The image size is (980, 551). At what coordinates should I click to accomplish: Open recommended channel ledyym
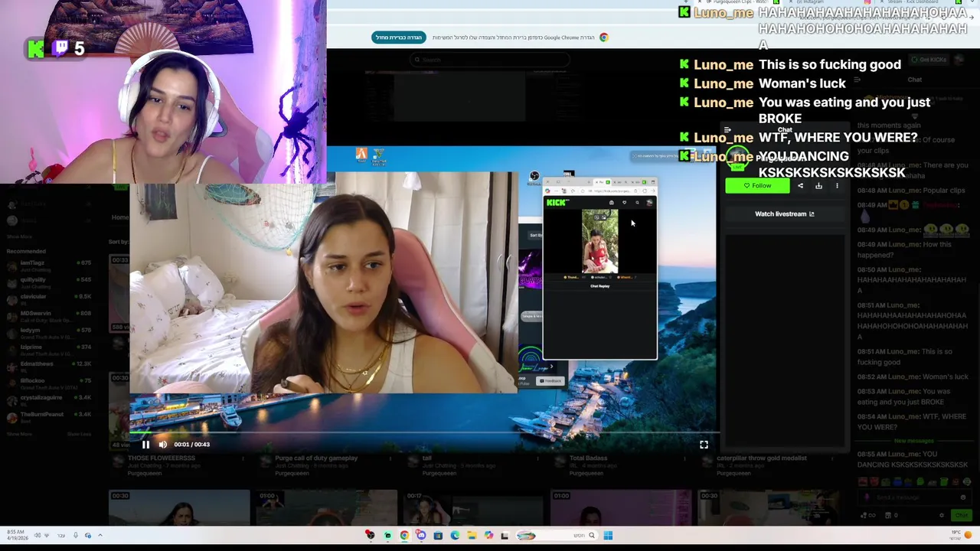pos(49,333)
